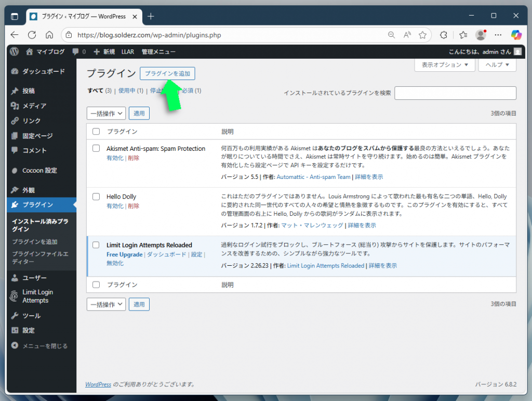This screenshot has height=401, width=532.
Task: Select the Hello Dolly plugin checkbox
Action: 96,197
